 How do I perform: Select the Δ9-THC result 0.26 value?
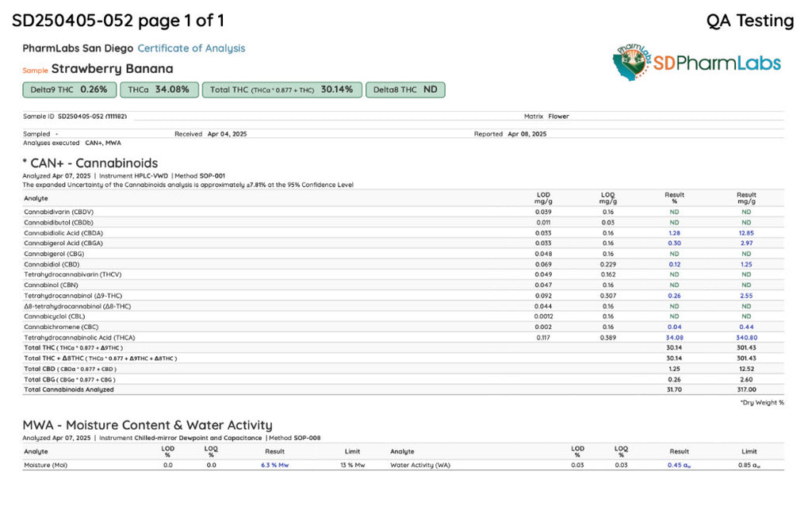(674, 296)
